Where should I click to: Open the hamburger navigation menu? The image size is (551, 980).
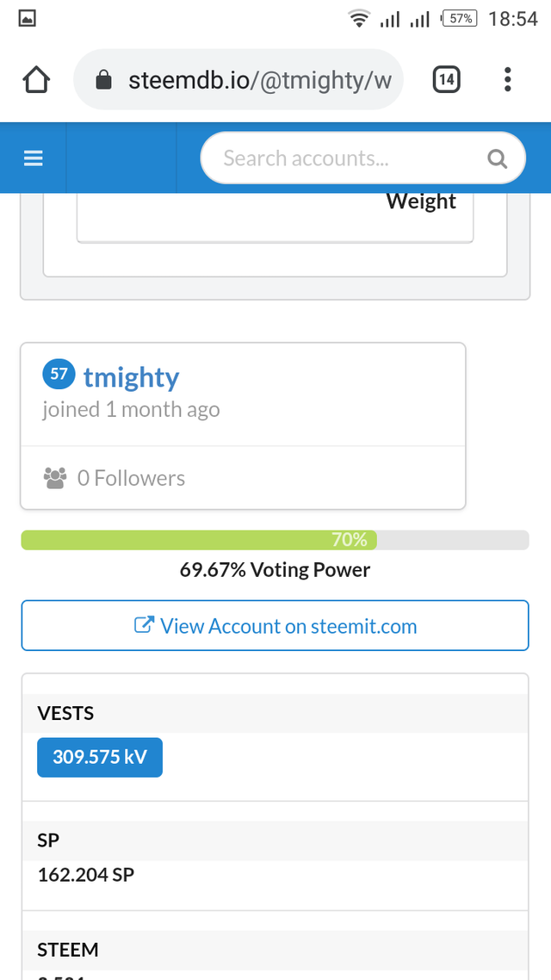[33, 158]
